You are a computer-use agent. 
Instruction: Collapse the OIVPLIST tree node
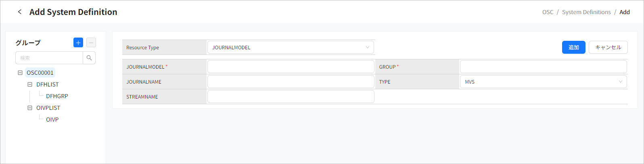tap(30, 108)
